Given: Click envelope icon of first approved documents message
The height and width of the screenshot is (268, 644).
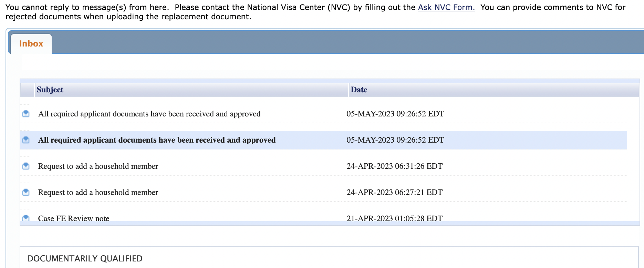Looking at the screenshot, I should pyautogui.click(x=26, y=114).
